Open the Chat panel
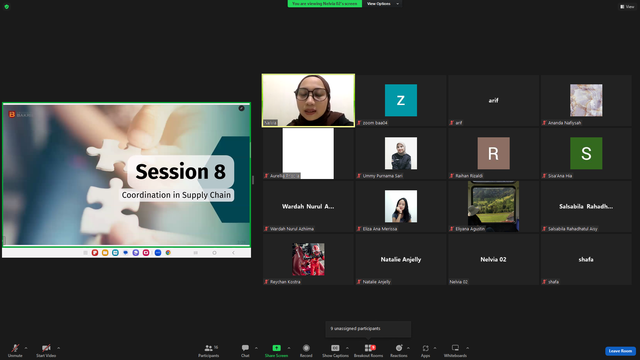 pyautogui.click(x=245, y=350)
